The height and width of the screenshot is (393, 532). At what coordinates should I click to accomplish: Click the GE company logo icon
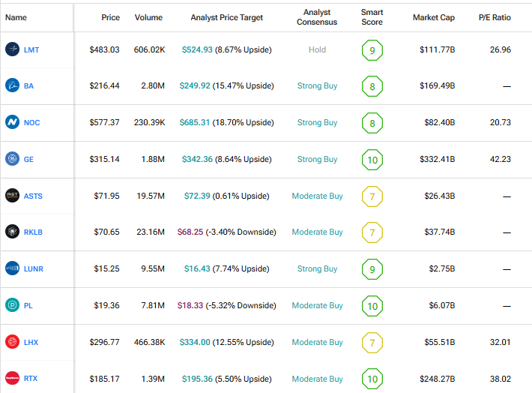pos(13,159)
